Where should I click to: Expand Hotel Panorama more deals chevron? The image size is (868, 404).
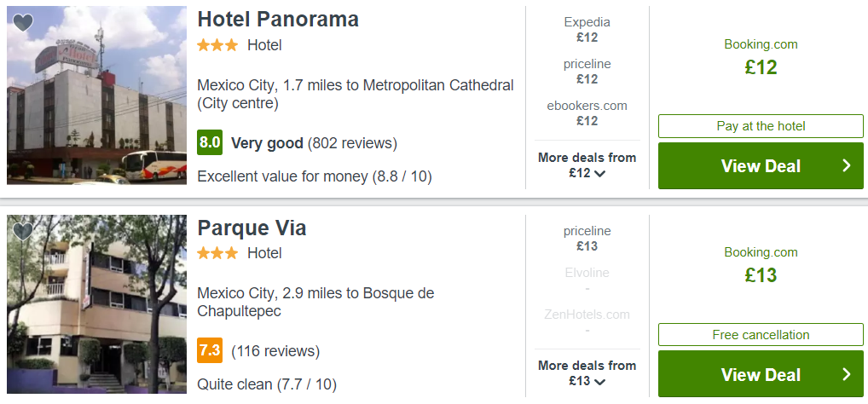pos(599,173)
